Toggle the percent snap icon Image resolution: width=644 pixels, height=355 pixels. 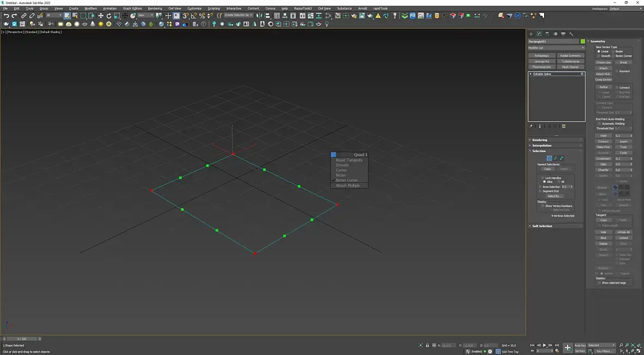(202, 16)
